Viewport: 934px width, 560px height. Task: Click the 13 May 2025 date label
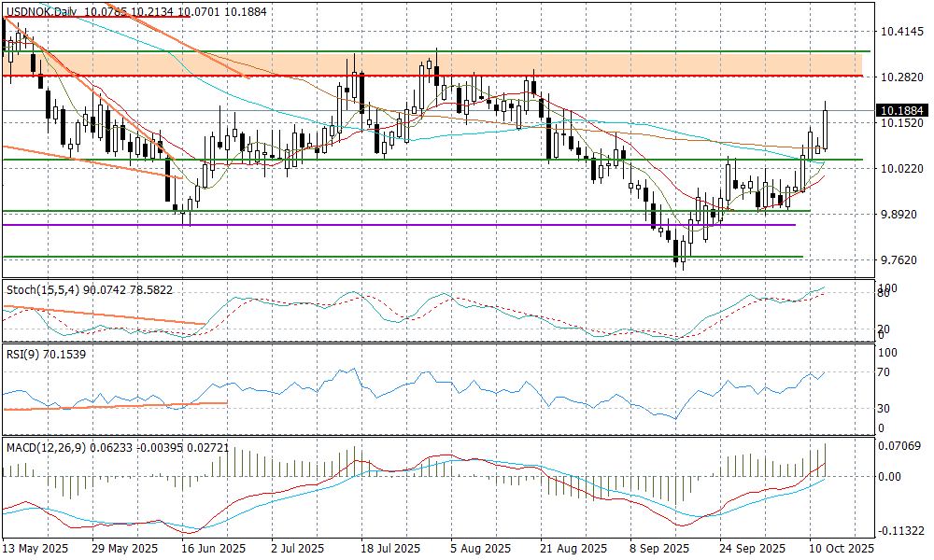(x=35, y=549)
